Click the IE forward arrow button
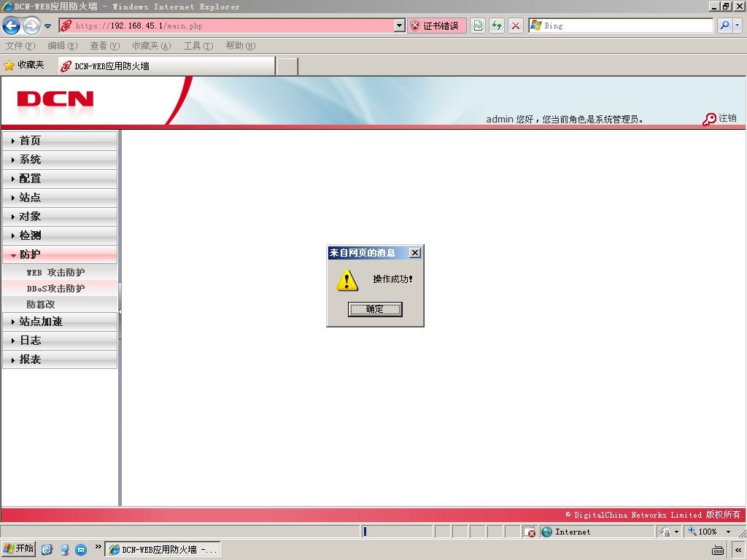This screenshot has height=560, width=747. [31, 26]
